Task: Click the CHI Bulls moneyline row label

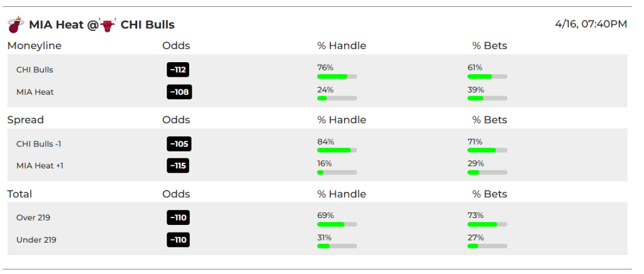Action: pos(35,70)
